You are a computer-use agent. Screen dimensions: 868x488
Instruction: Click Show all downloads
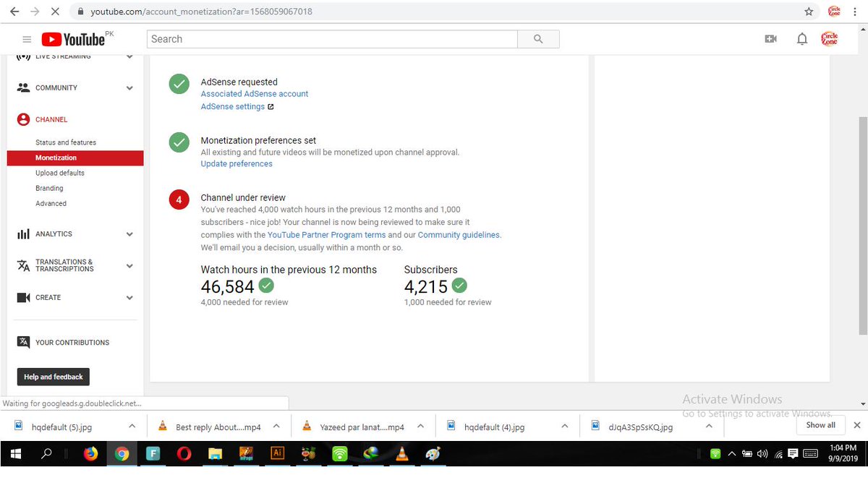tap(821, 425)
